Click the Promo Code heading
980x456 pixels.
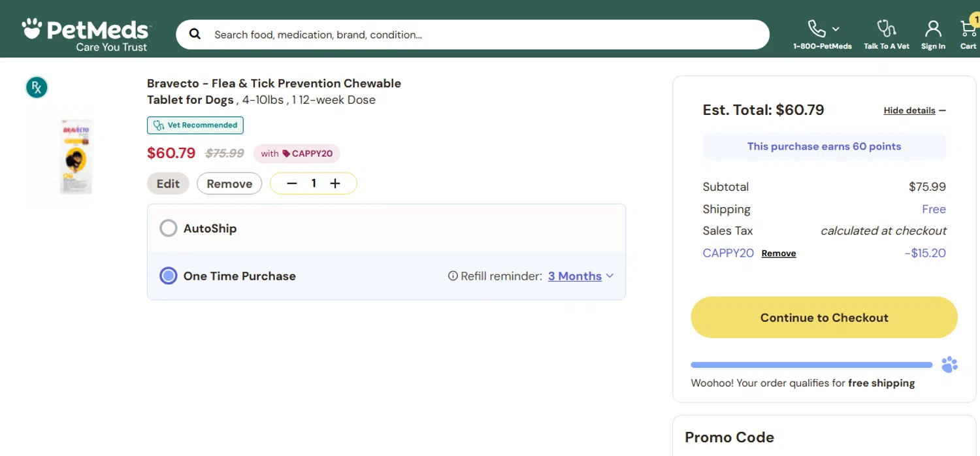point(729,437)
